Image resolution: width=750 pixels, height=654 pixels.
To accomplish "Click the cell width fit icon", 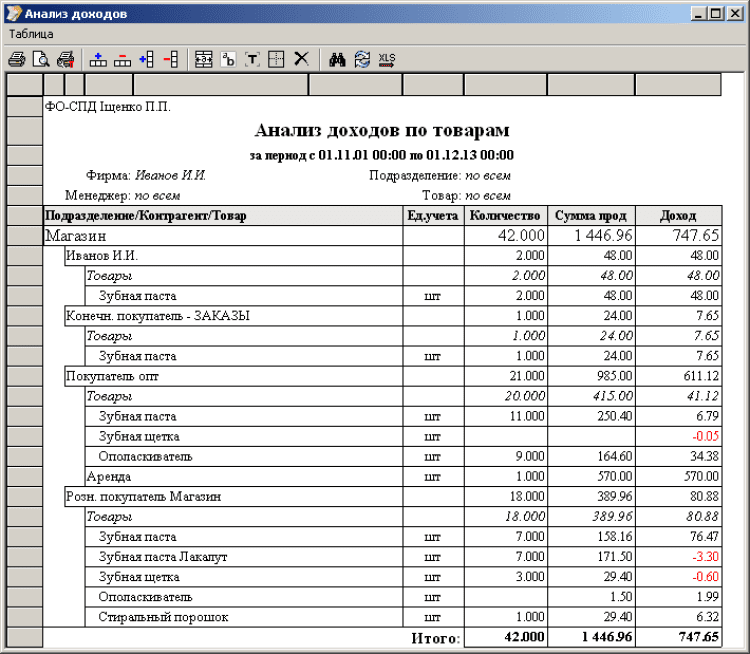I will 204,60.
